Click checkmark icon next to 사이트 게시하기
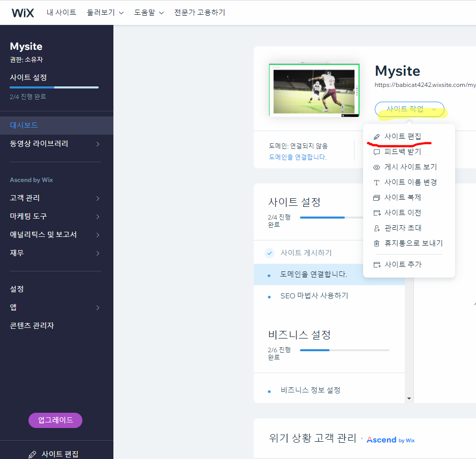 tap(269, 253)
